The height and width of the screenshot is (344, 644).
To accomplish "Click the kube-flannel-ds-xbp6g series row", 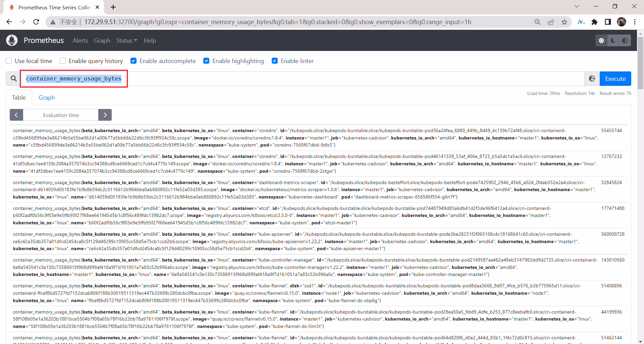I will [x=318, y=293].
